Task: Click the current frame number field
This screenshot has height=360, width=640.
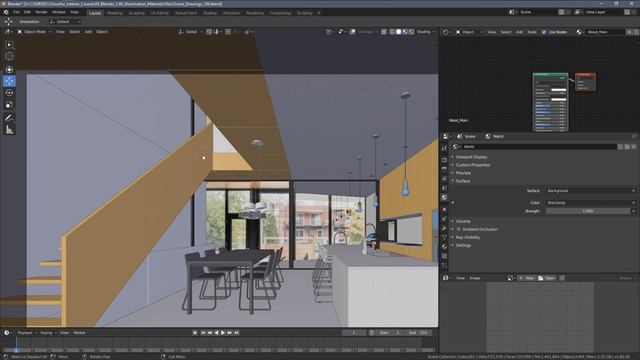Action: [354, 333]
